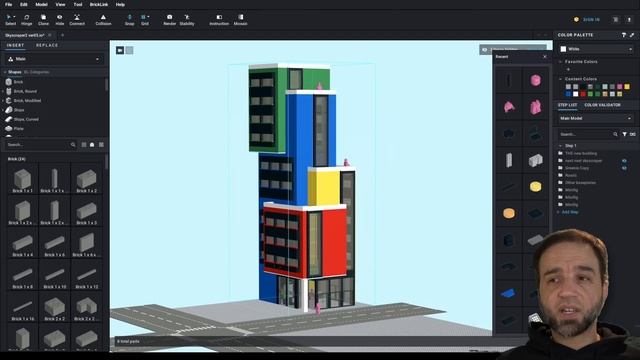Open the Render tool
This screenshot has width=640, height=360.
click(169, 20)
